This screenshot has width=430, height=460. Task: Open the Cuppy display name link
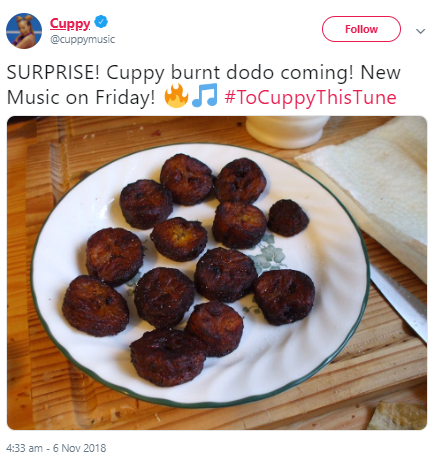(x=70, y=23)
